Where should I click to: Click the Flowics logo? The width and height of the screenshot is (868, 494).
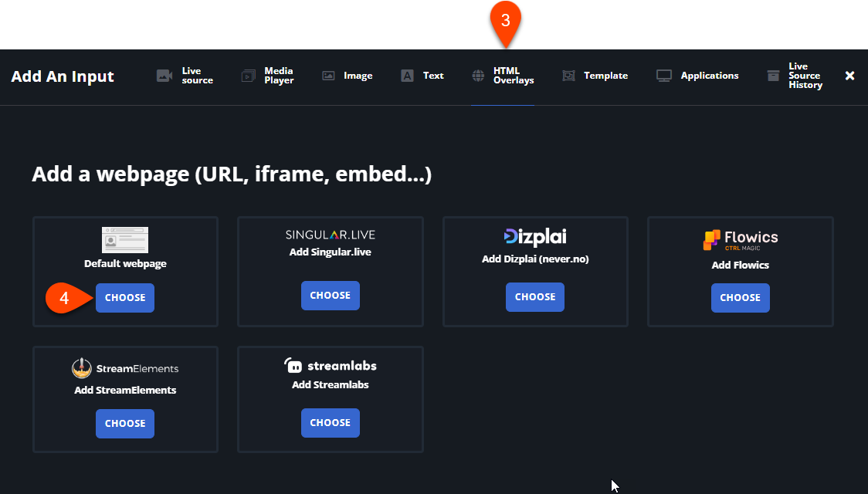click(740, 240)
